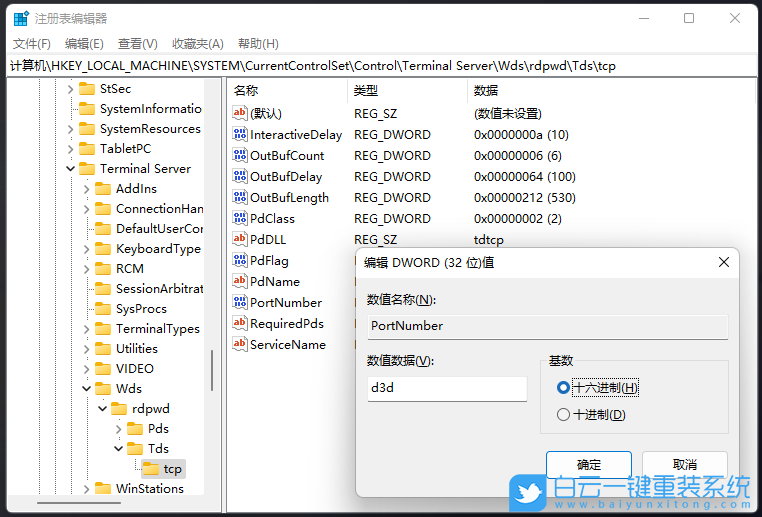Click the 数值数据 input field containing d3d
The image size is (762, 517).
[447, 388]
